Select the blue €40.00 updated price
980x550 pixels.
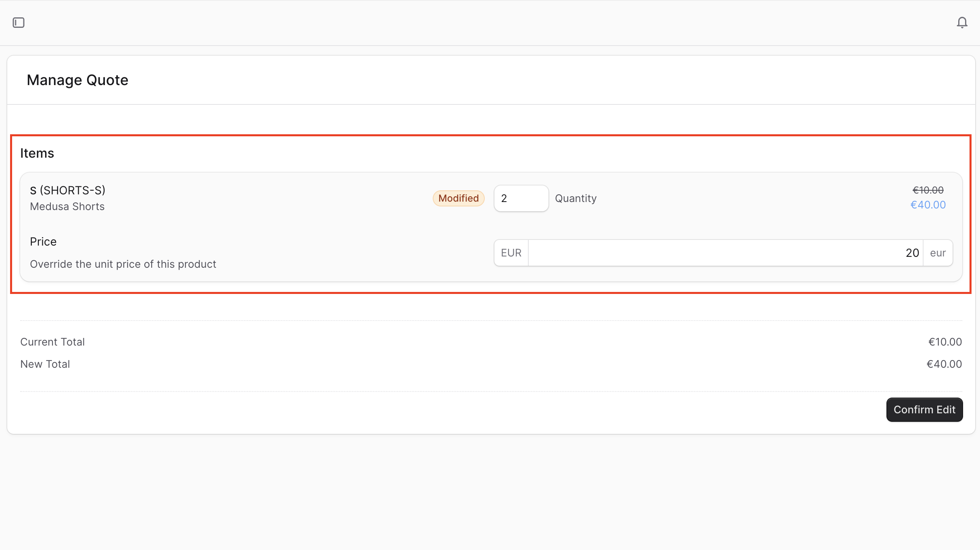point(928,205)
